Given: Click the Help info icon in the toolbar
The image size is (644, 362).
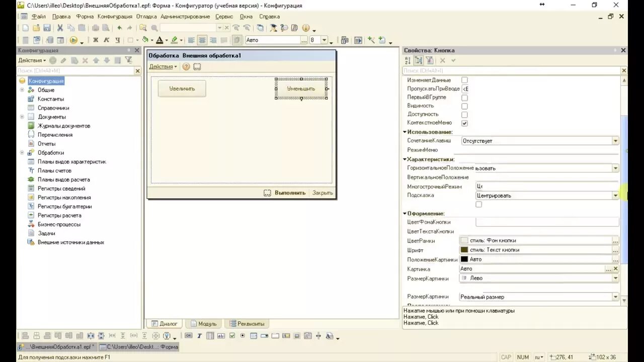Looking at the screenshot, I should 306,28.
